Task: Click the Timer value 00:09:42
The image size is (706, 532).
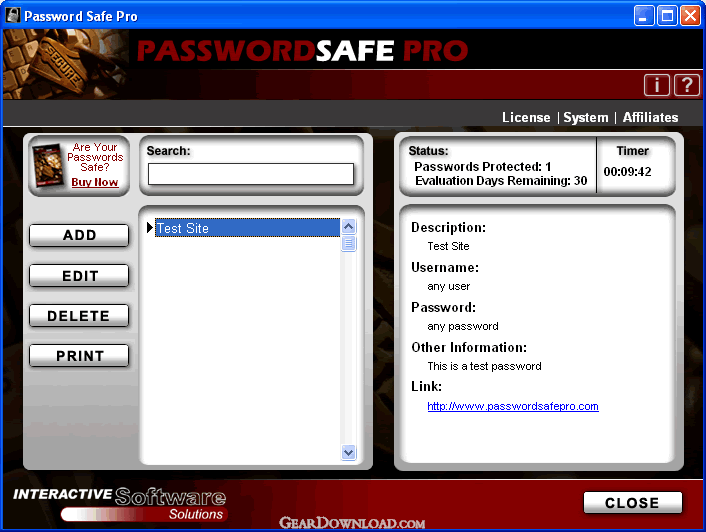Action: [627, 171]
